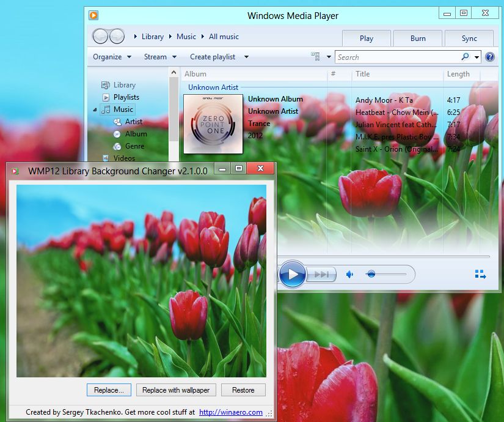Open the Stream dropdown menu
Screen dimensions: 504x422
coord(160,57)
